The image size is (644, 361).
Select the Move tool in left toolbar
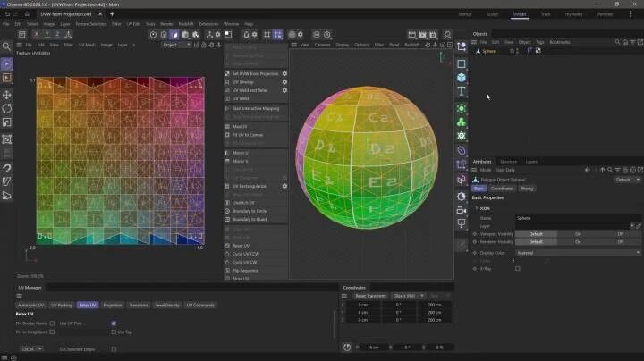click(7, 95)
